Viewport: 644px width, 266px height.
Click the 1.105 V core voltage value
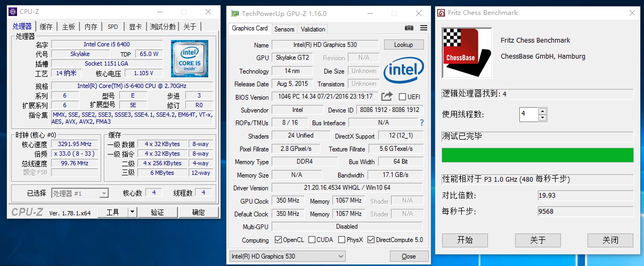(x=144, y=73)
